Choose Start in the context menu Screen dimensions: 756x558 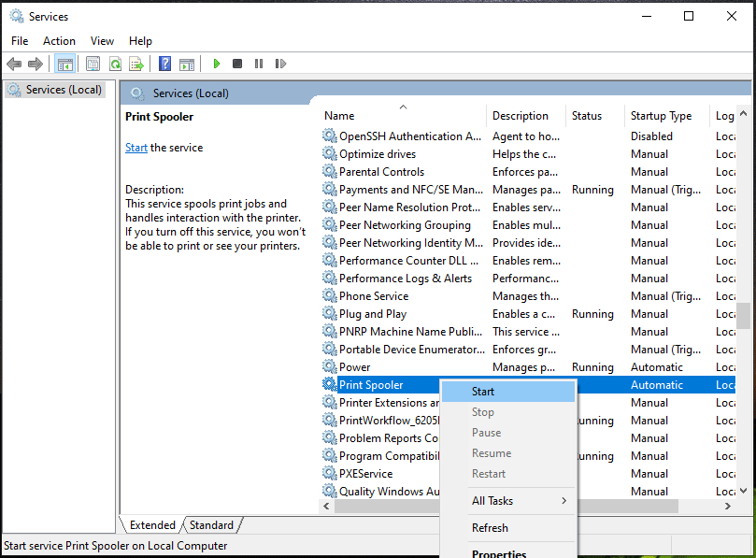coord(483,392)
